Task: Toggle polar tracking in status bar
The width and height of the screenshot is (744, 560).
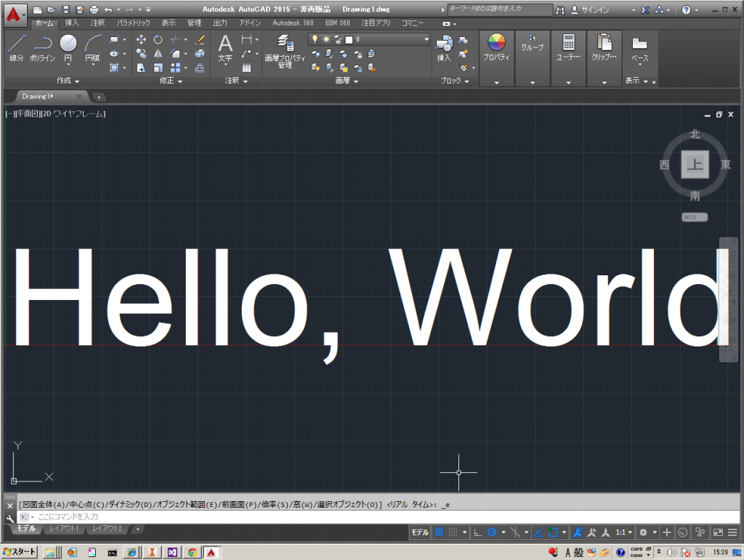Action: 492,532
